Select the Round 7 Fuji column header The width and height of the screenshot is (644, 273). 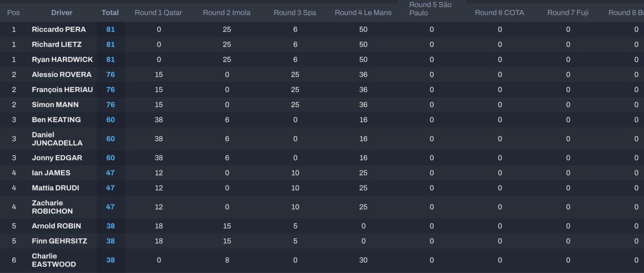pos(568,13)
